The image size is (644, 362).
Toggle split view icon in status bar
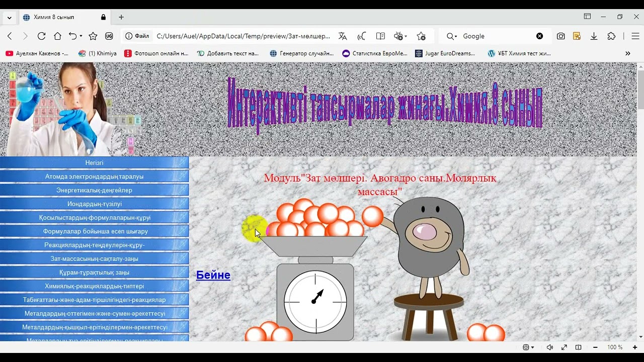[579, 347]
